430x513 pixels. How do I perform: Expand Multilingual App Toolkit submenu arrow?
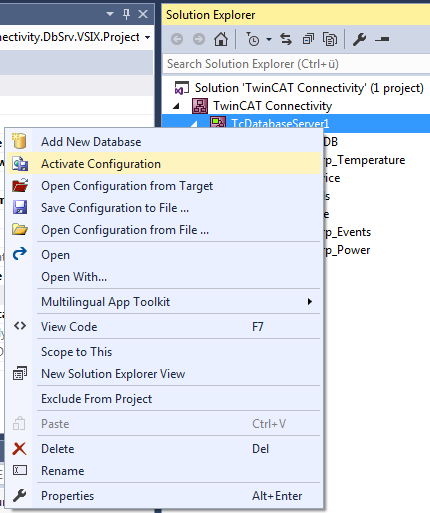coord(310,302)
